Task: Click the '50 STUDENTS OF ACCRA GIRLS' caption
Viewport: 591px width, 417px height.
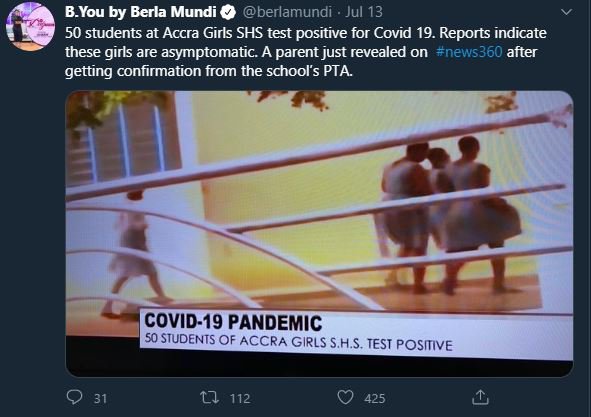Action: (299, 341)
